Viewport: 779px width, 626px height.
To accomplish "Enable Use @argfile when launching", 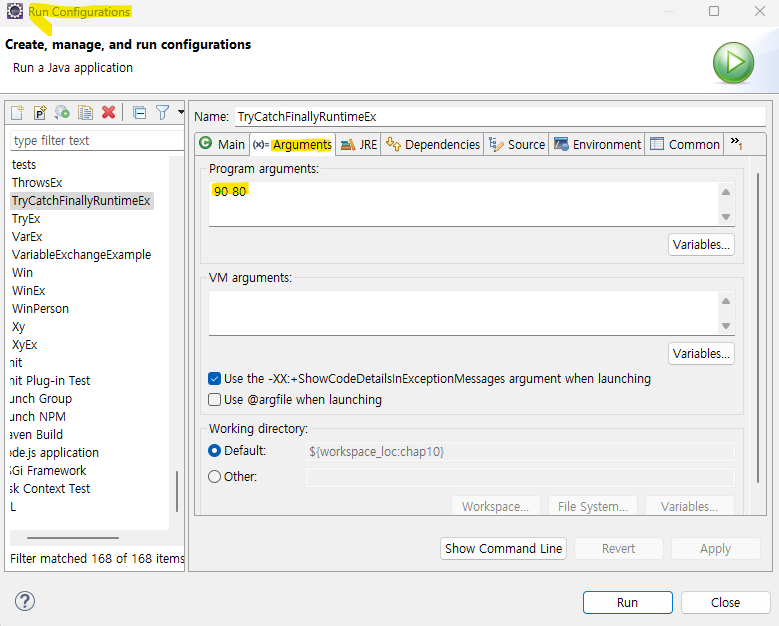I will (x=214, y=399).
